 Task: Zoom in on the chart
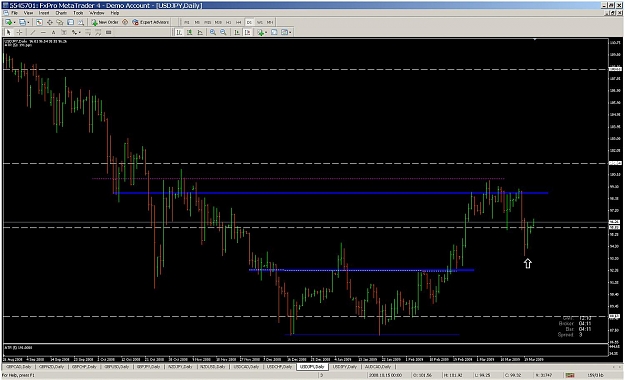click(213, 32)
